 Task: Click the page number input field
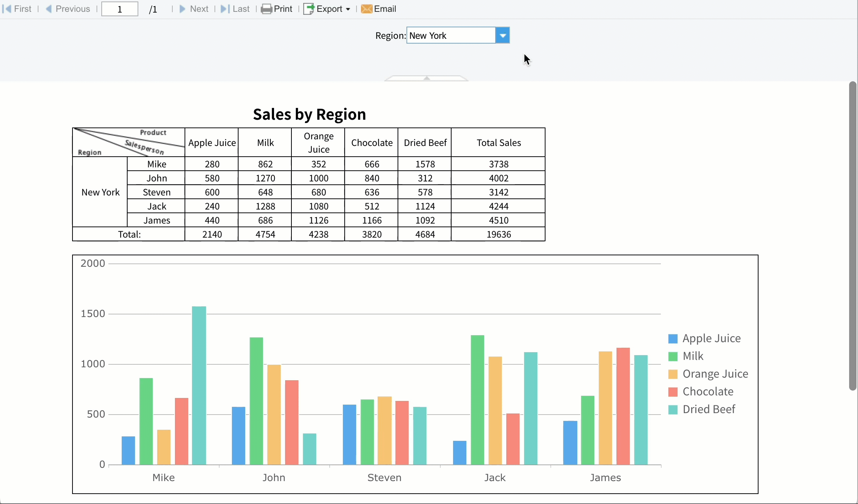point(120,9)
